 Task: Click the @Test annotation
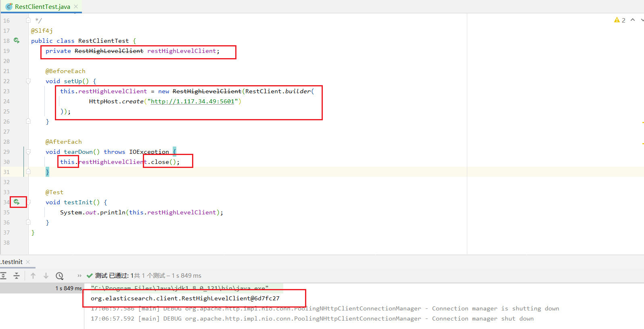(54, 192)
